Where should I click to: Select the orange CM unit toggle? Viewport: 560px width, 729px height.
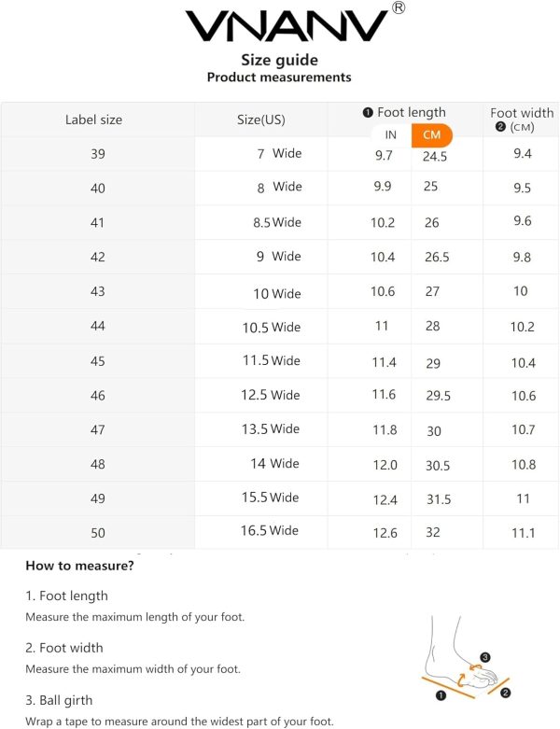point(432,135)
